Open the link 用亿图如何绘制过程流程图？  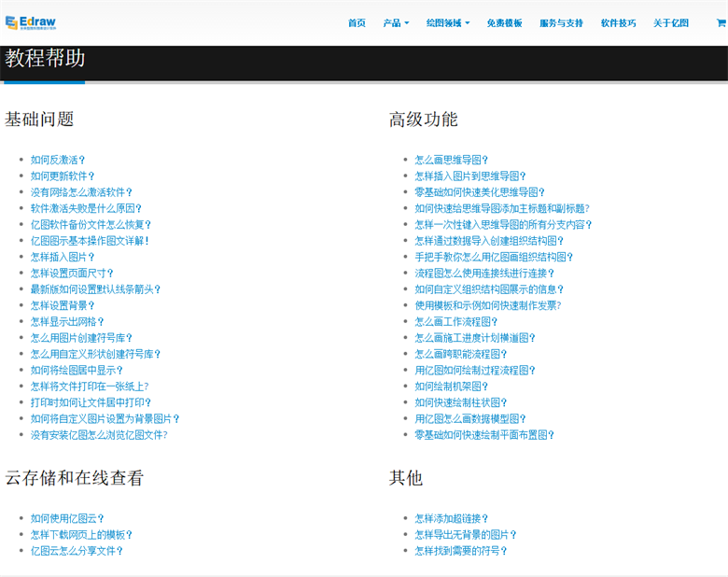[x=475, y=371]
